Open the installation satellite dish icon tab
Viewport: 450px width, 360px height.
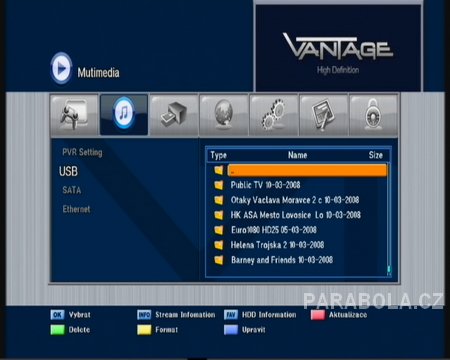[x=74, y=115]
